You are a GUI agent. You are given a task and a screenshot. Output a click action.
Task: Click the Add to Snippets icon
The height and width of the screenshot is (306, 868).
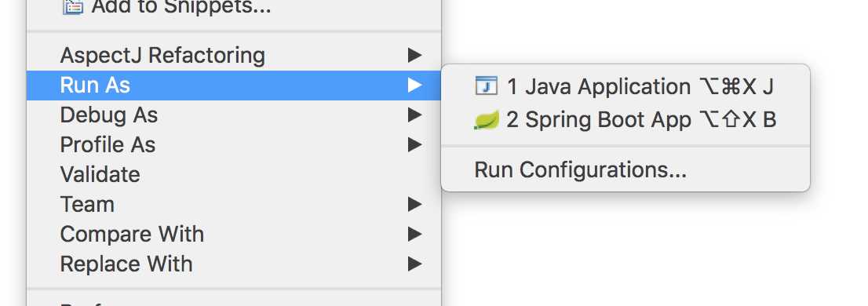(x=73, y=7)
